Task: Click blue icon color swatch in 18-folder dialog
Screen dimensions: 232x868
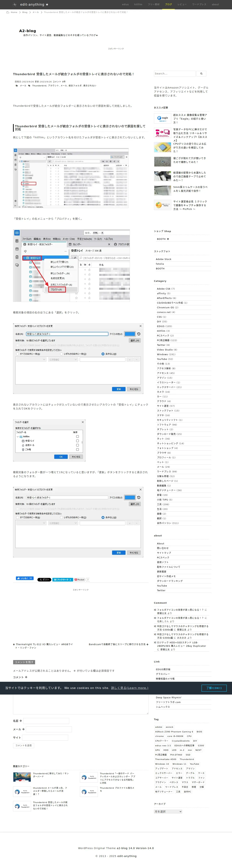Action: tap(130, 334)
